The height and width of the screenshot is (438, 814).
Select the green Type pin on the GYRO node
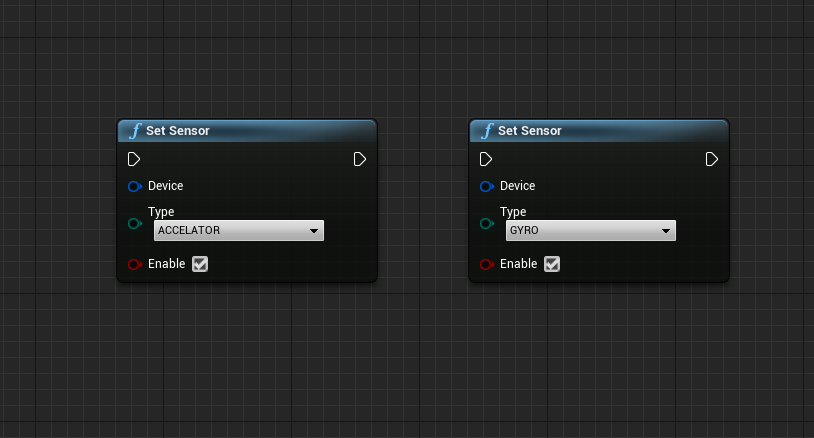(x=486, y=223)
